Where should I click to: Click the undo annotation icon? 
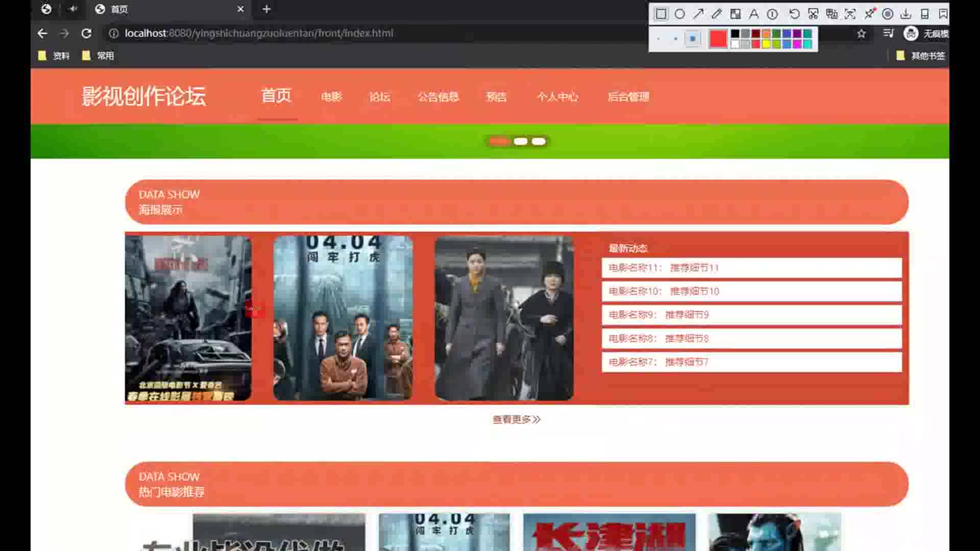pyautogui.click(x=794, y=14)
